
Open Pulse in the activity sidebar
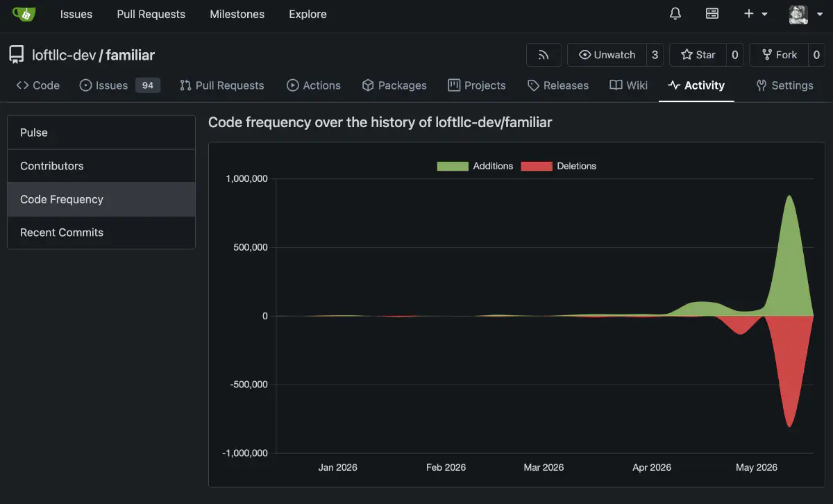[101, 133]
